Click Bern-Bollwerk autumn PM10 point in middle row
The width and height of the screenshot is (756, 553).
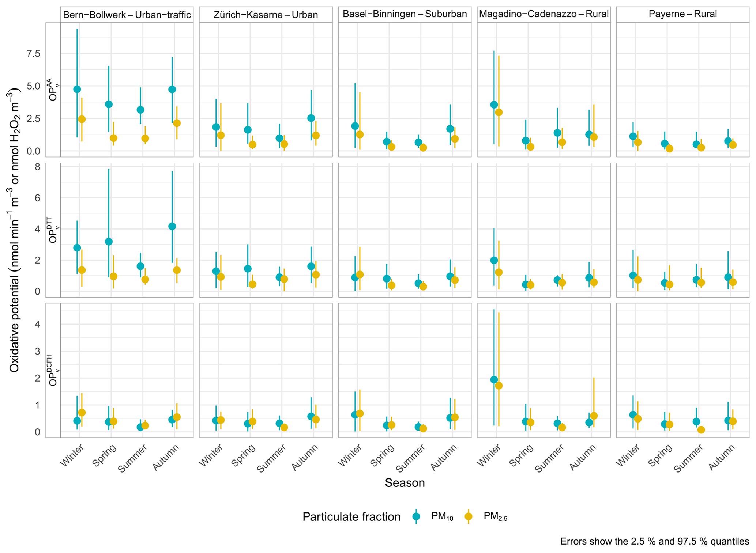coord(172,226)
